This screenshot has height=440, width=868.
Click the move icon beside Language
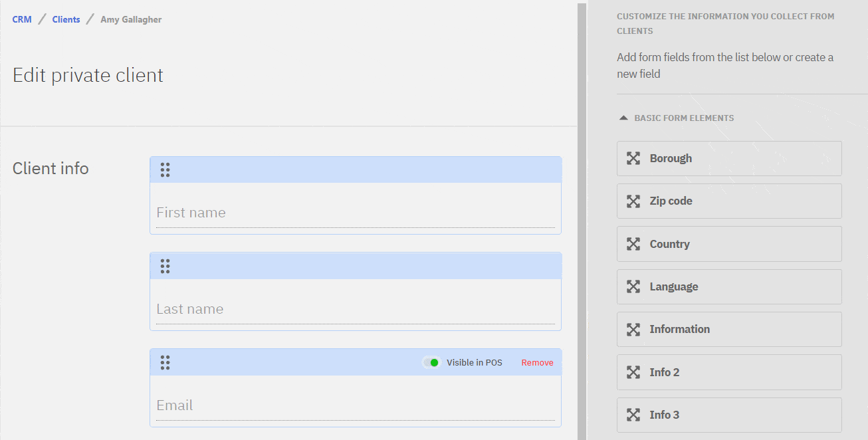coord(633,287)
